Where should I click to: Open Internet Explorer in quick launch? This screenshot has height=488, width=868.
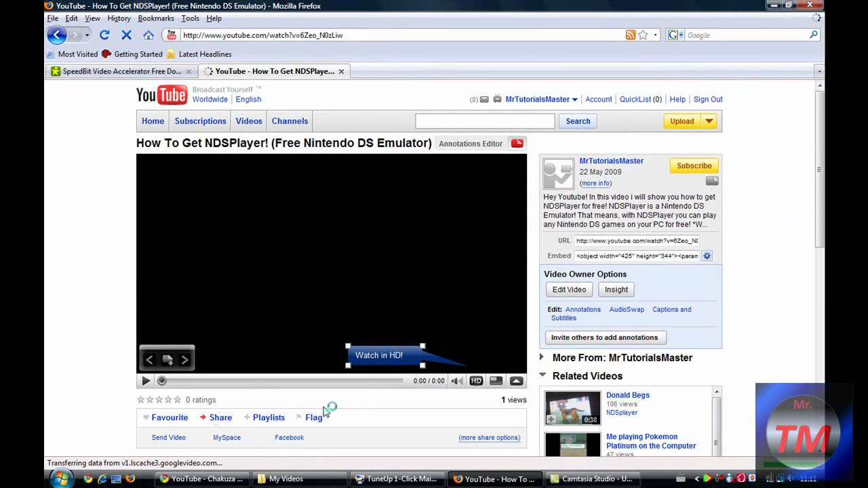tap(102, 479)
